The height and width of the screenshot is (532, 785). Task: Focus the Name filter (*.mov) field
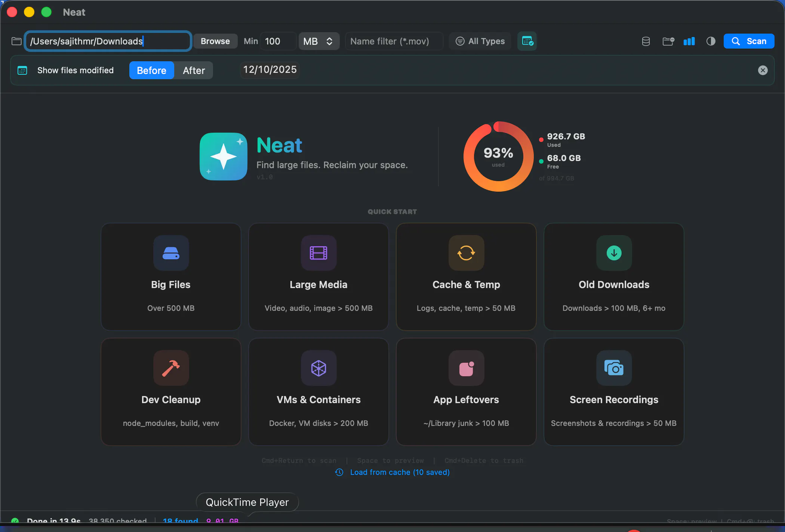[x=394, y=41]
